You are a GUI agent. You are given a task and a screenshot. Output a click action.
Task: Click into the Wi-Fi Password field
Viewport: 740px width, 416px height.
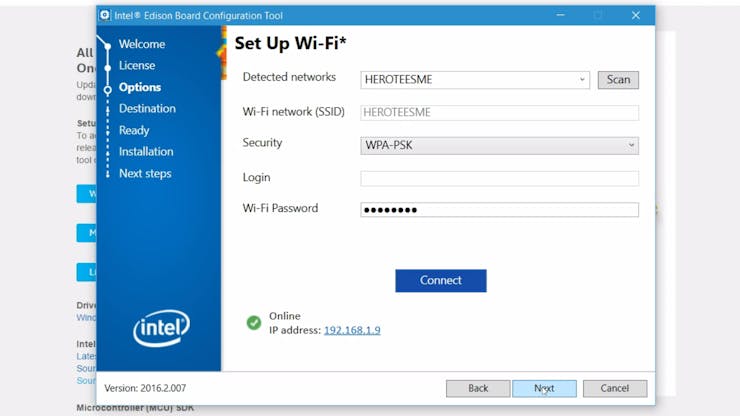(x=499, y=210)
